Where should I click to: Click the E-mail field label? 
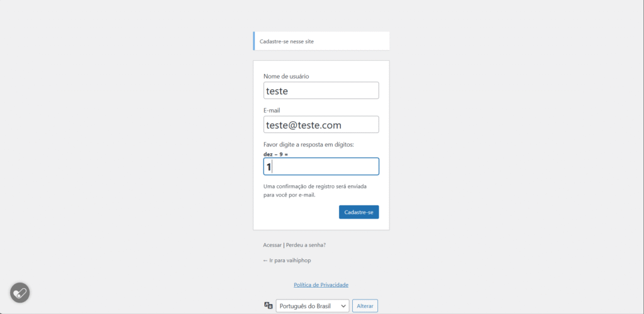coord(272,110)
